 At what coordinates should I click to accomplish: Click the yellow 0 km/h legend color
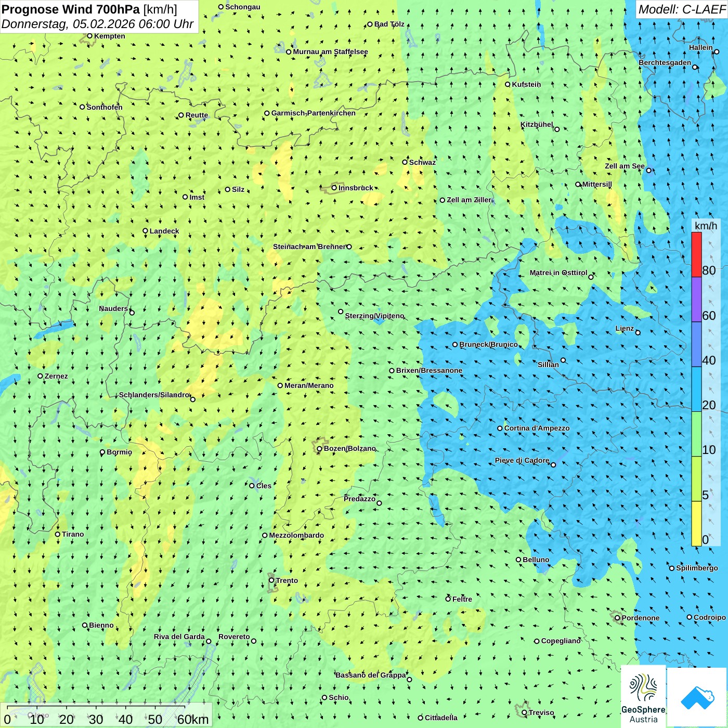696,524
